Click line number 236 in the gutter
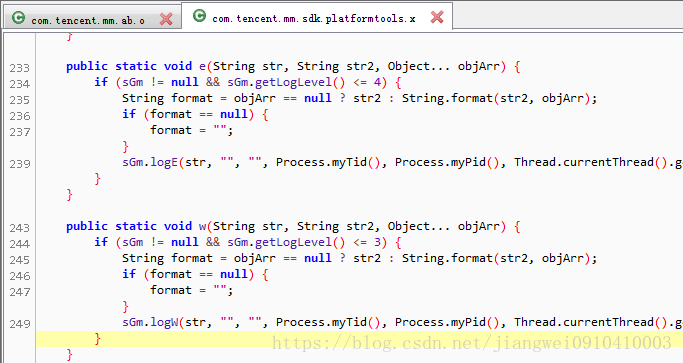This screenshot has width=683, height=363. [20, 116]
